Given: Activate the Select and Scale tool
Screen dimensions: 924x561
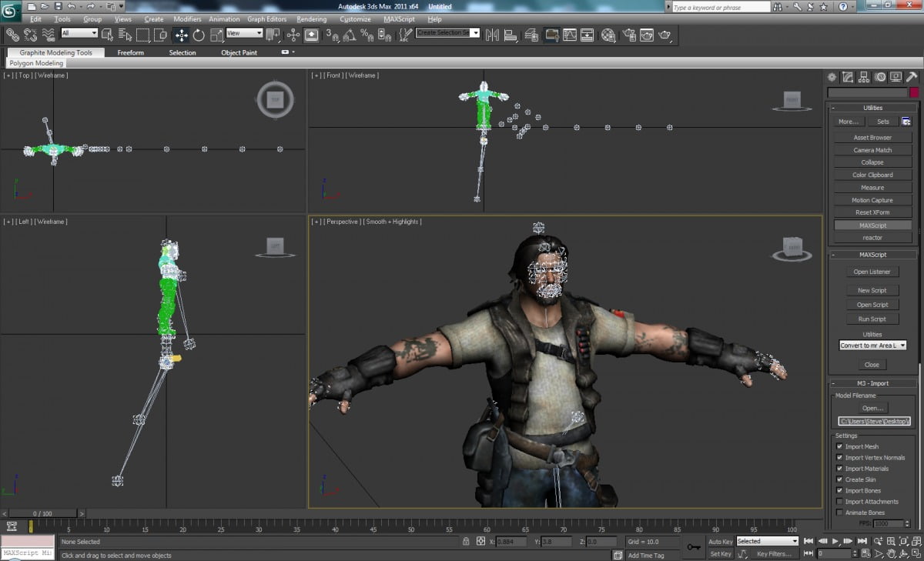Looking at the screenshot, I should [216, 35].
